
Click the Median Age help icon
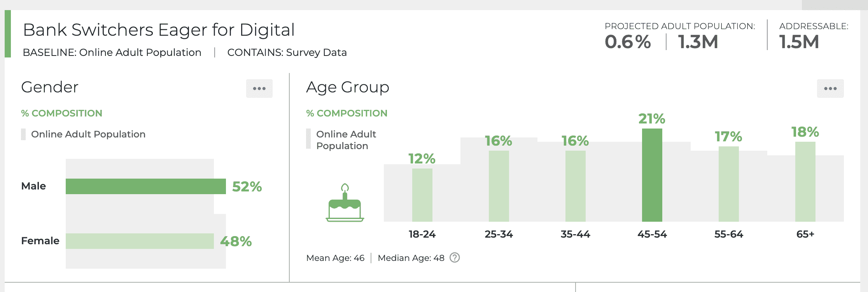pyautogui.click(x=454, y=258)
